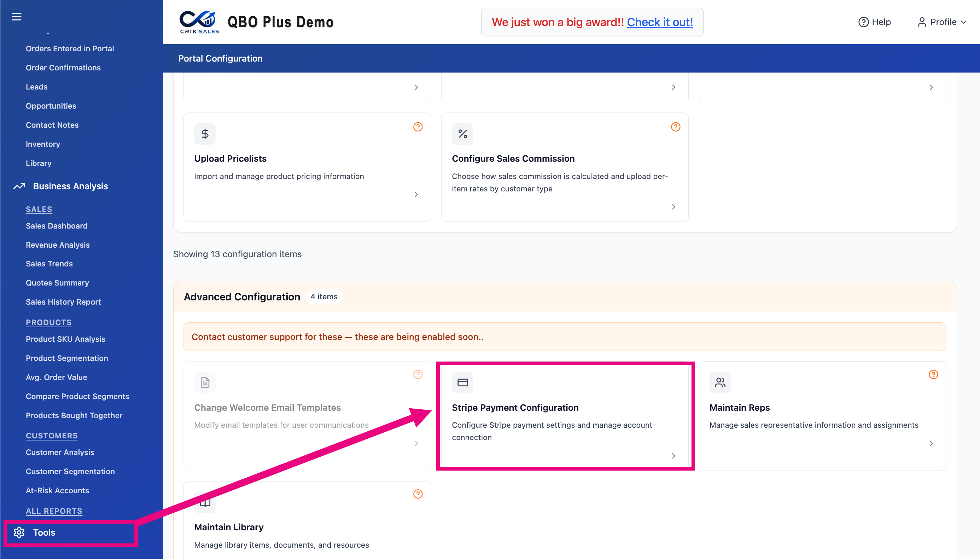
Task: Open Orders Entered in Portal menu item
Action: click(x=70, y=48)
